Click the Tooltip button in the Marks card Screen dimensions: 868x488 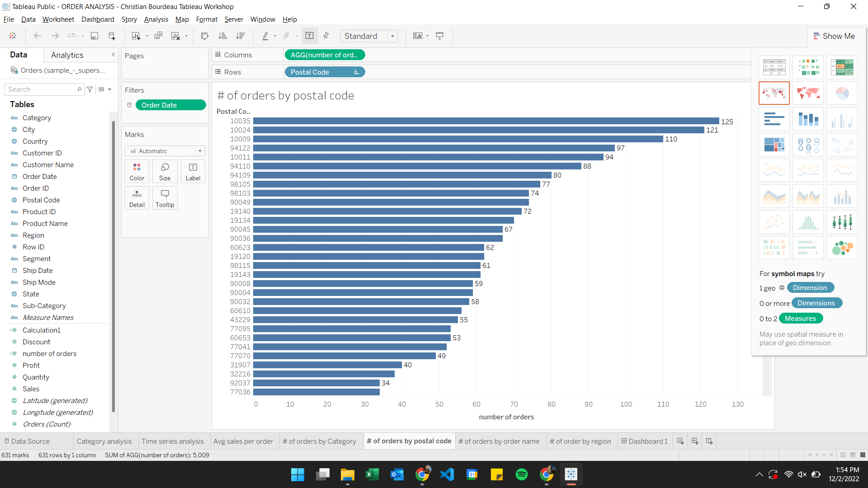point(165,197)
